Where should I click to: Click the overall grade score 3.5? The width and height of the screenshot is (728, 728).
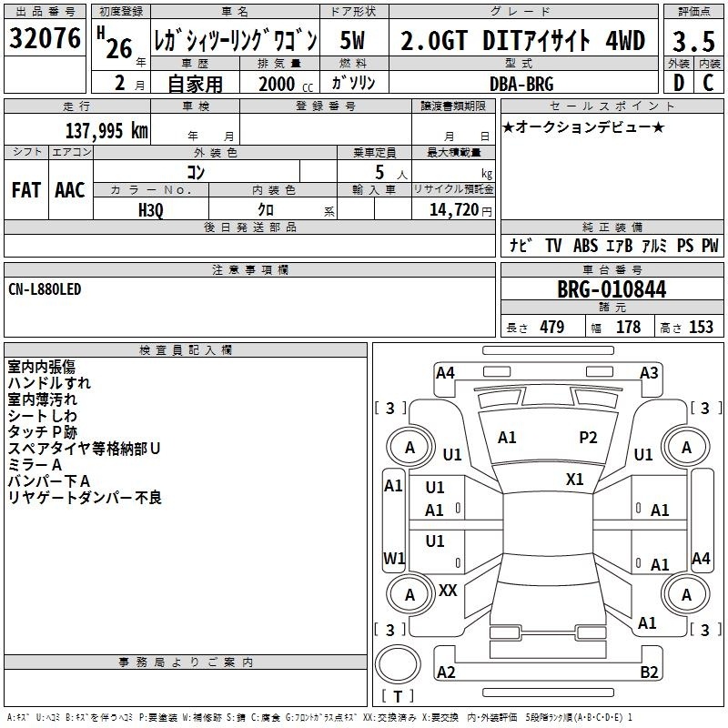tap(692, 41)
